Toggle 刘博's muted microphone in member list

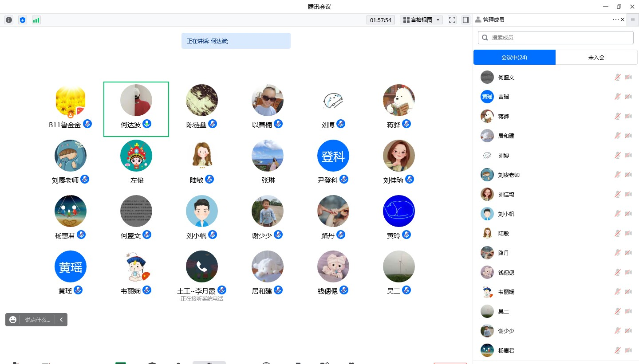(617, 155)
